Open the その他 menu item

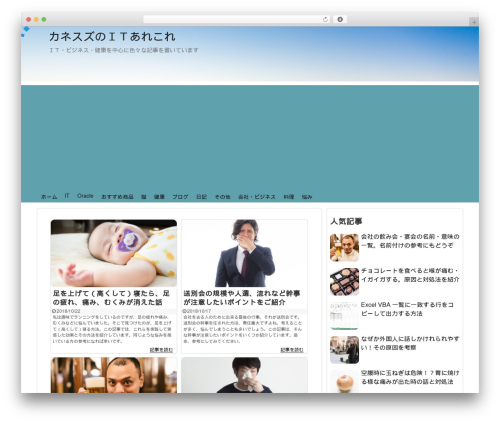coord(223,197)
